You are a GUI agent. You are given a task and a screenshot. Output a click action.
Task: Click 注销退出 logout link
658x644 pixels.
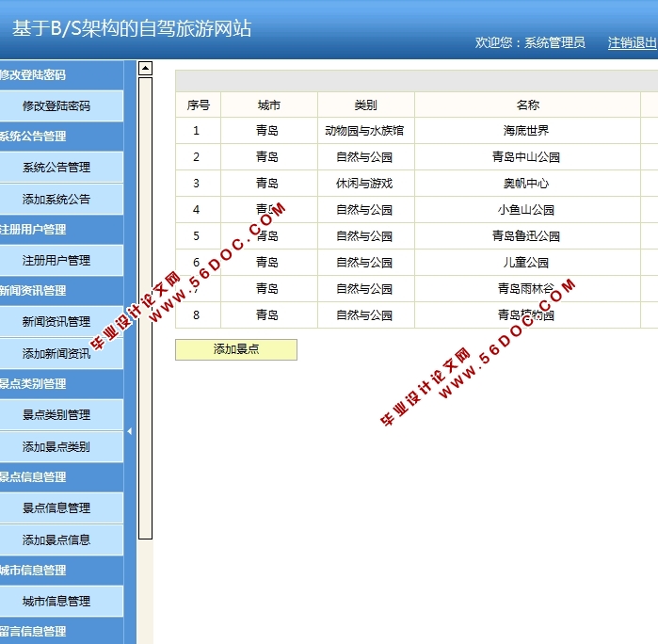pos(632,42)
